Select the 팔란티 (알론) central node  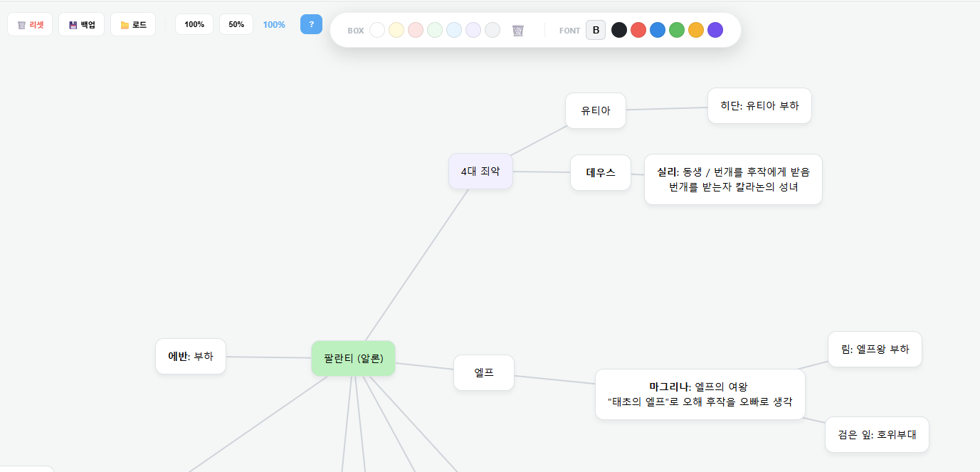coord(353,358)
